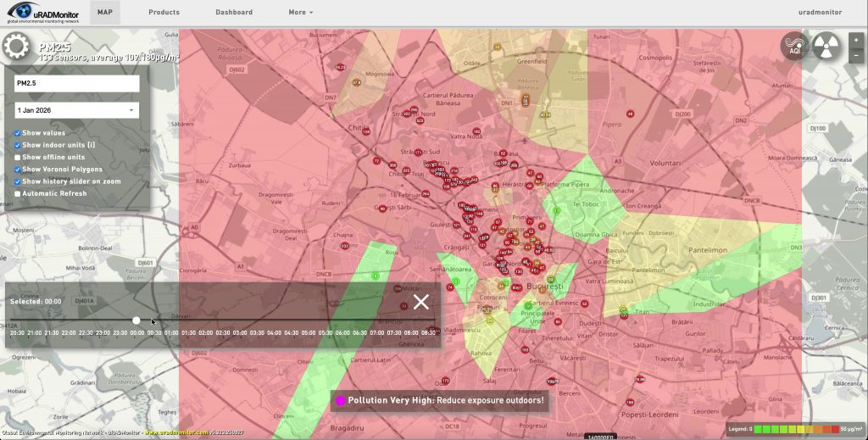Enable the Show offline units checkbox
The width and height of the screenshot is (868, 440).
pos(18,158)
